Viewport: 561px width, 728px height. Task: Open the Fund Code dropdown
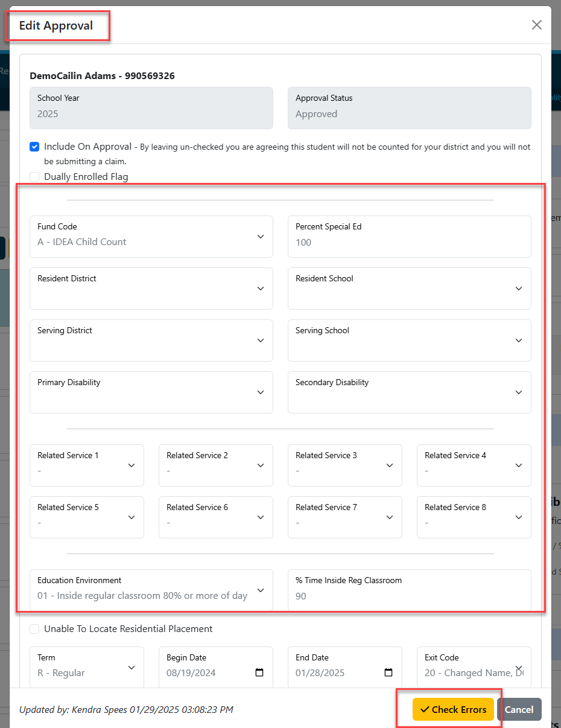pos(151,237)
